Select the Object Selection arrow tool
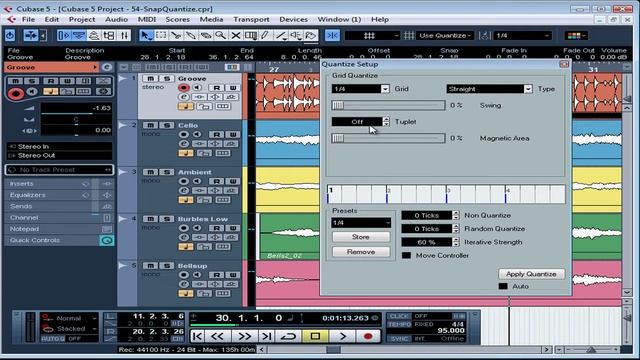Screen dimensions: 640x360 tap(145, 36)
